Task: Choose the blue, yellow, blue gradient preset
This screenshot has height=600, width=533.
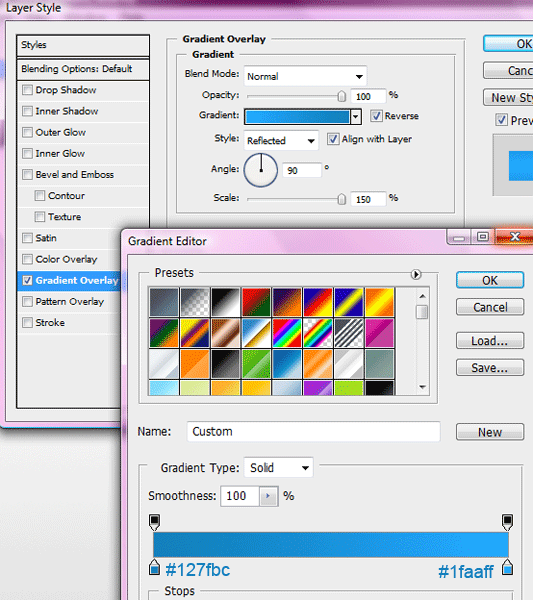Action: (349, 302)
